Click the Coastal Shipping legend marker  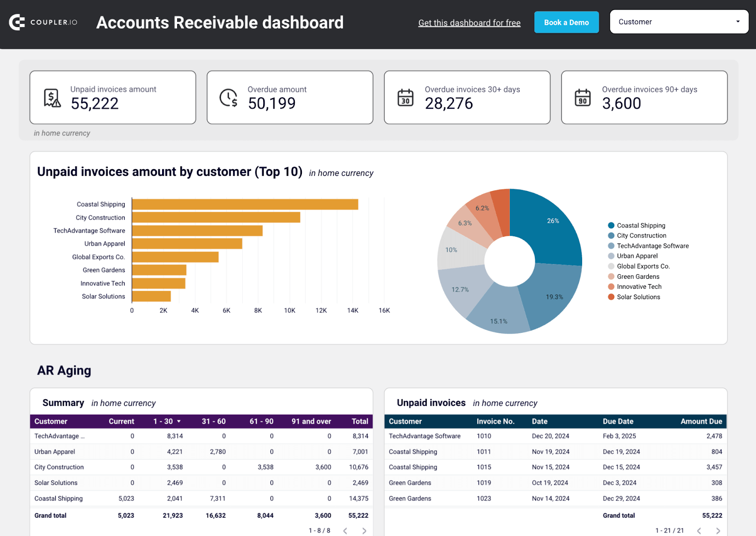610,225
